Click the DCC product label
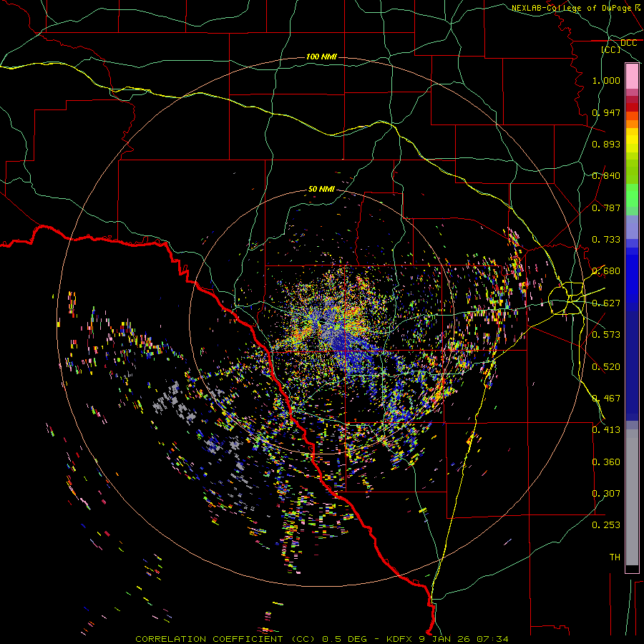Image resolution: width=644 pixels, height=644 pixels. point(628,43)
